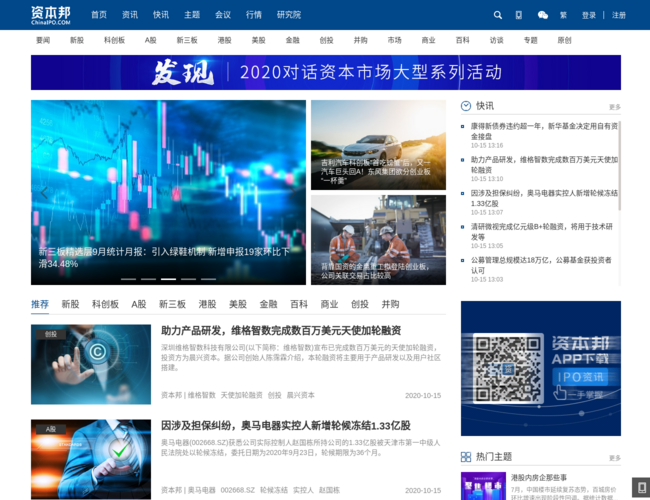This screenshot has height=500, width=650.
Task: Open the main carousel 新三板精选层 slide
Action: click(168, 192)
